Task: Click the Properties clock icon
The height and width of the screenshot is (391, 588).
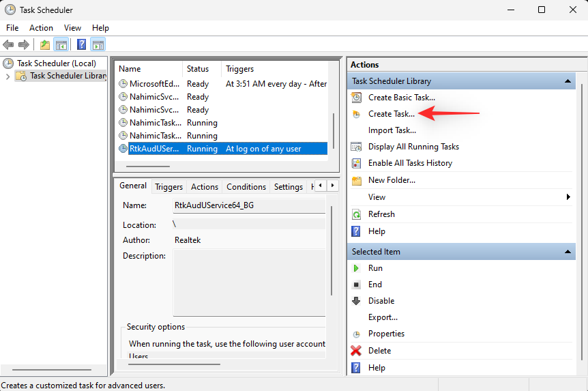Action: coord(357,334)
